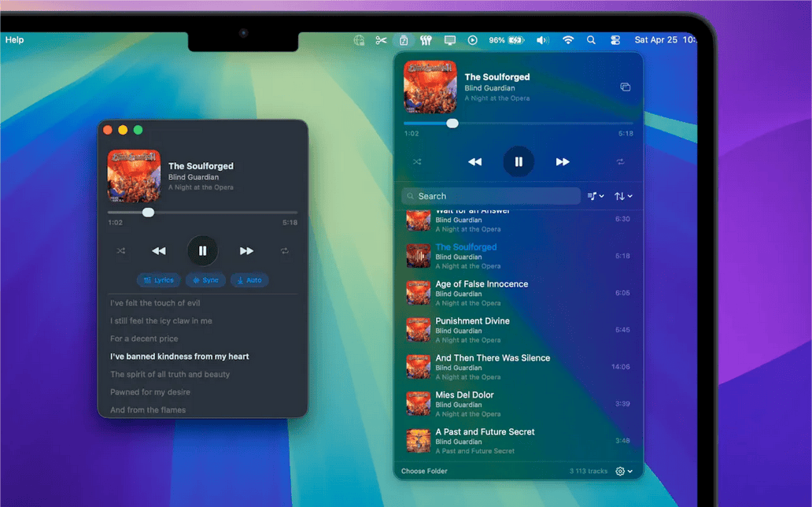Open the utensils icon in menu bar
Screen dimensions: 812x507
tap(426, 40)
